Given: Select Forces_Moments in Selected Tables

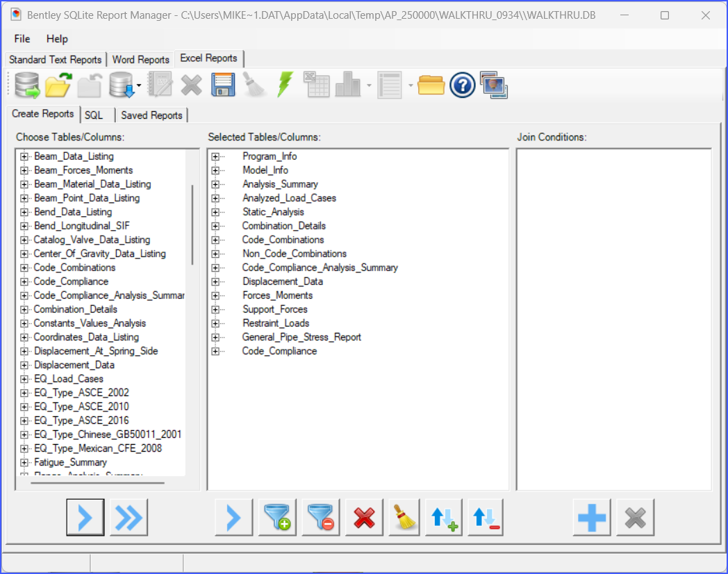Looking at the screenshot, I should [278, 295].
